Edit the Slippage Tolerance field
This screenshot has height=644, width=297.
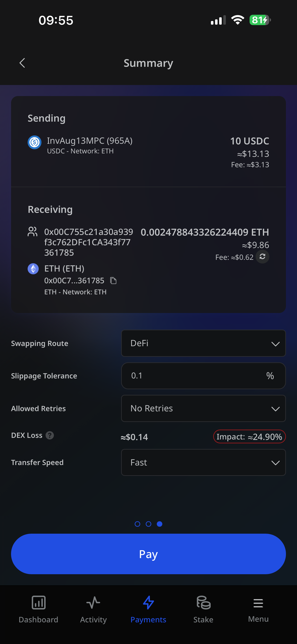point(195,376)
